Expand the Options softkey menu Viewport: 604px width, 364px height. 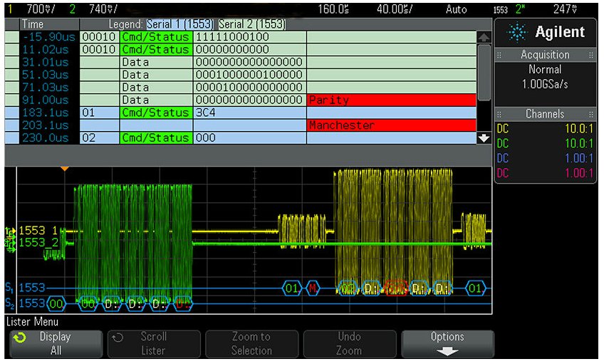click(447, 343)
